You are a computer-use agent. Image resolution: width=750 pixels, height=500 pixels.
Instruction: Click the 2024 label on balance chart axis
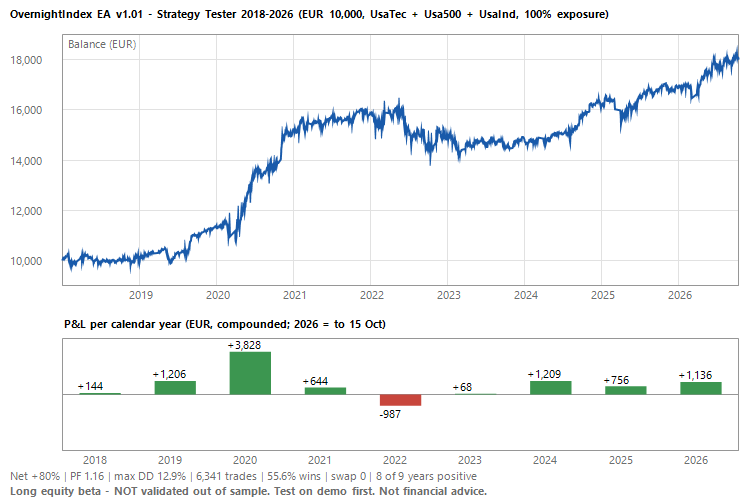[526, 295]
